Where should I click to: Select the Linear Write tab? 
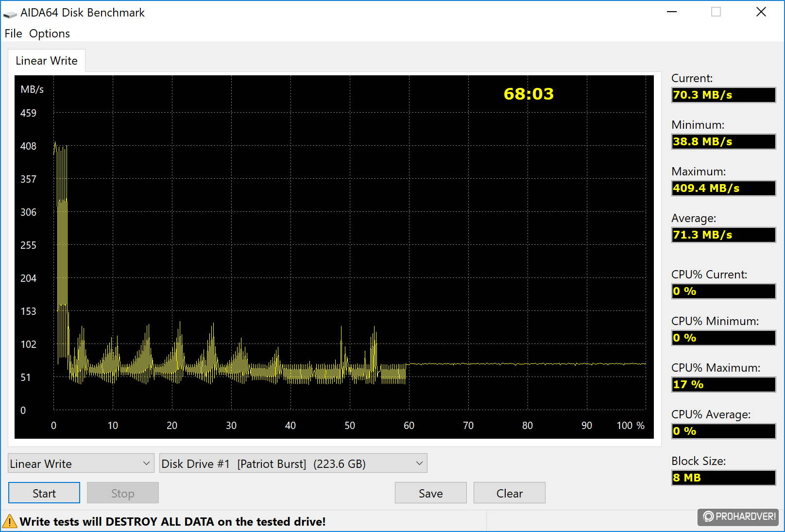click(47, 61)
